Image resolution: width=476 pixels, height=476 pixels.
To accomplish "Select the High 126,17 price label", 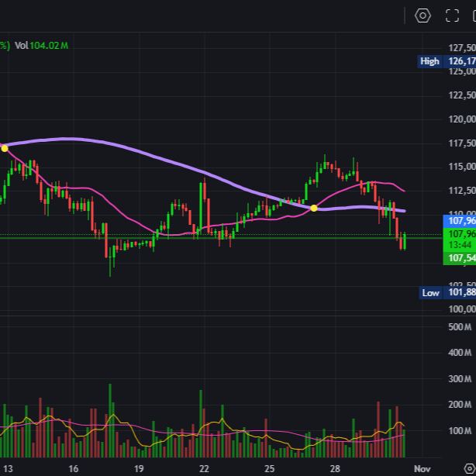I will tap(447, 61).
